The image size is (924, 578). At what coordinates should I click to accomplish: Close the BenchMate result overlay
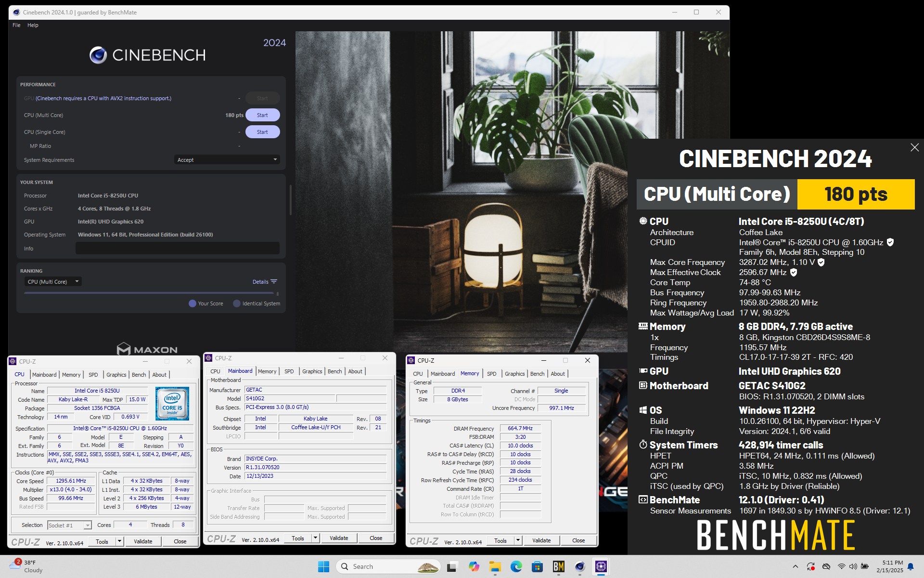pyautogui.click(x=914, y=147)
